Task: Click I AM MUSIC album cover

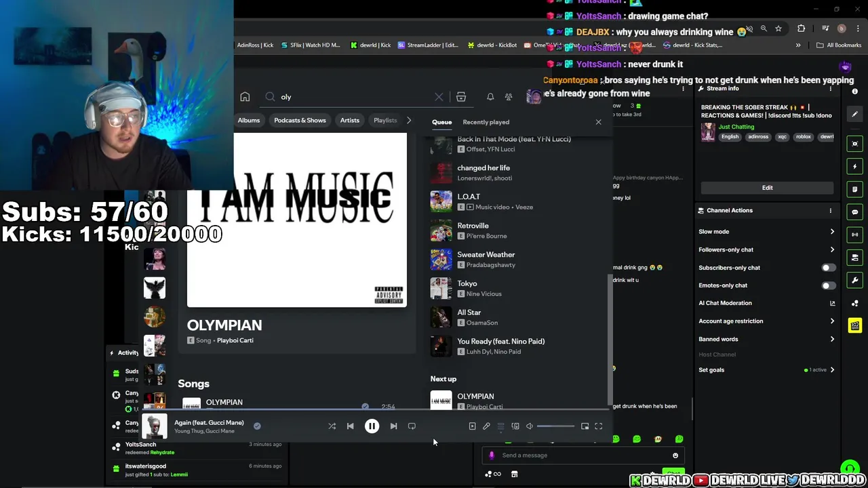Action: (297, 220)
